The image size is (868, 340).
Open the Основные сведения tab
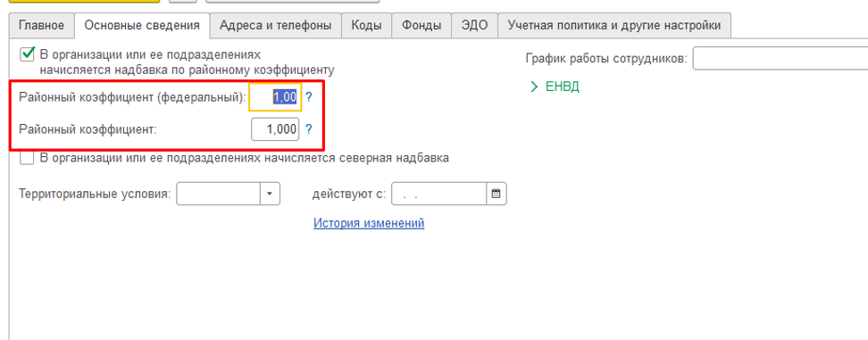[142, 25]
